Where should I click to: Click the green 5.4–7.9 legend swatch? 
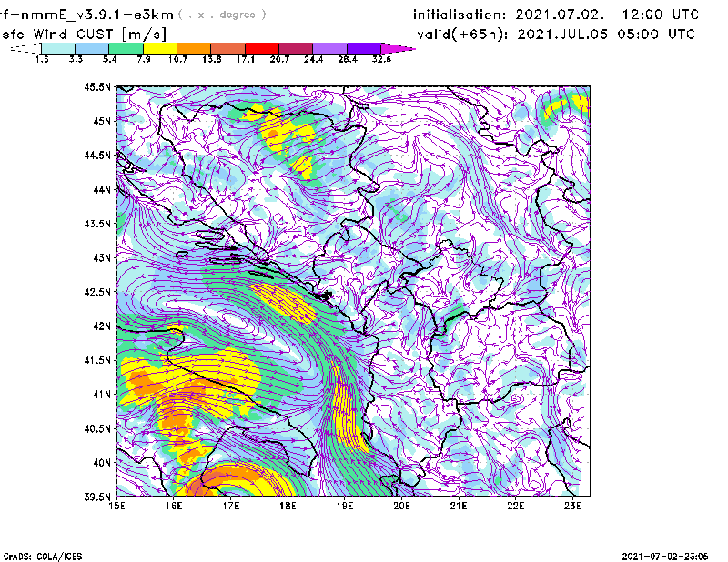[x=126, y=48]
